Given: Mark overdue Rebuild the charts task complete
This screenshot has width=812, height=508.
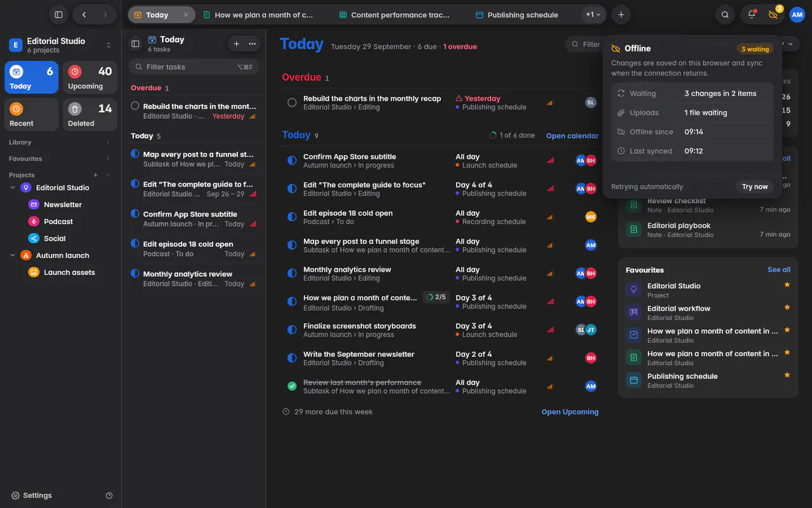Looking at the screenshot, I should click(292, 102).
